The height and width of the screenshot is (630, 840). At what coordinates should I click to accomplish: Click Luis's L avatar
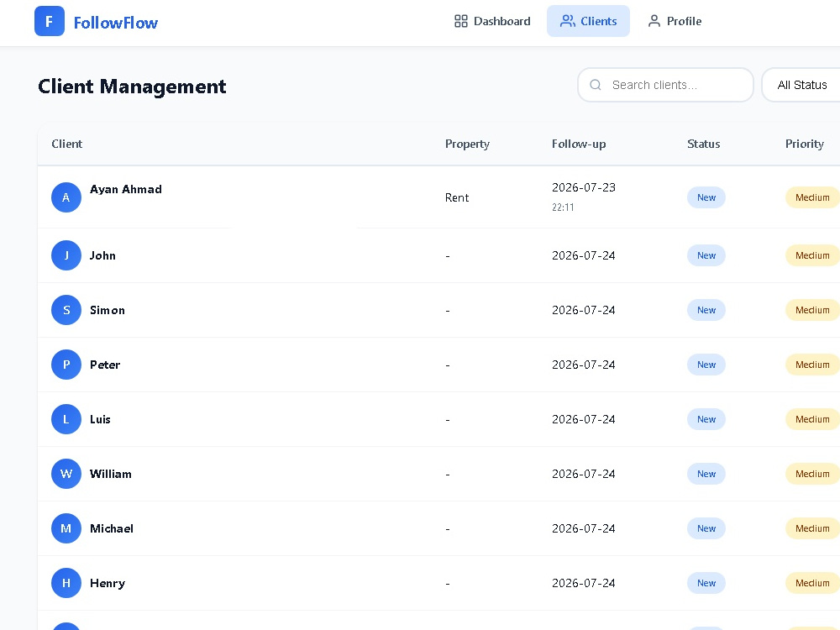tap(66, 419)
